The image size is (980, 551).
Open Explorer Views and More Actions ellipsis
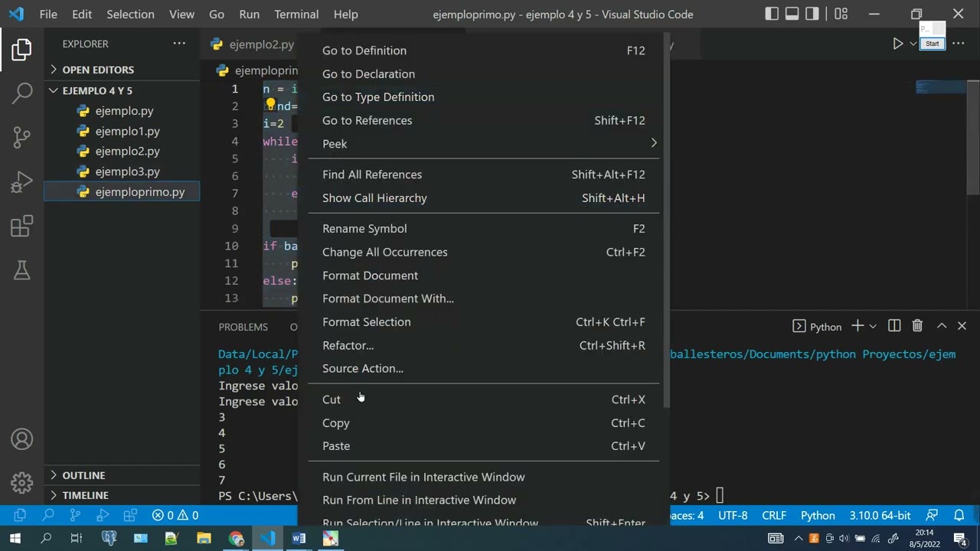coord(179,44)
